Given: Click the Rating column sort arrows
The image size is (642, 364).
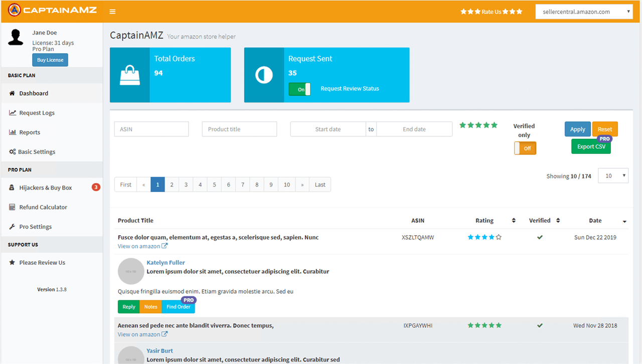Looking at the screenshot, I should tap(513, 221).
